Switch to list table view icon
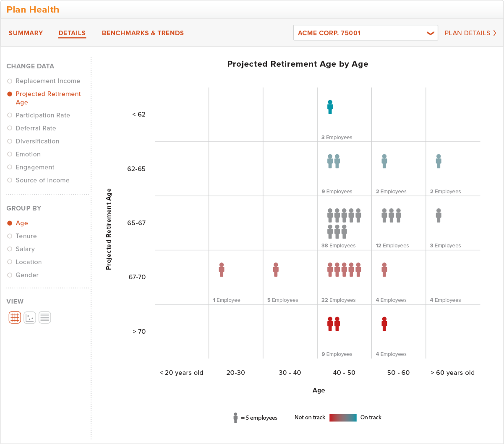 [45, 317]
